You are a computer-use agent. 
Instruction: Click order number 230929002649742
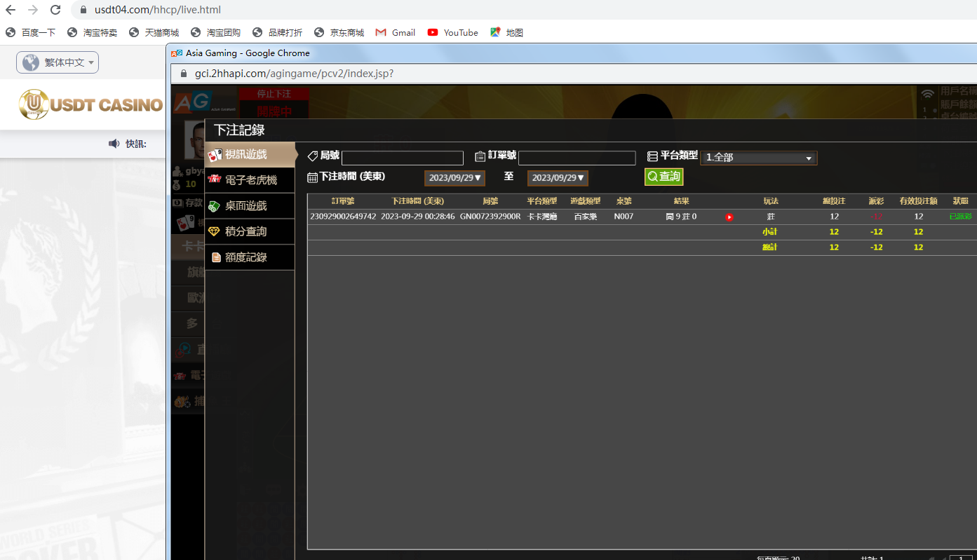pos(343,217)
